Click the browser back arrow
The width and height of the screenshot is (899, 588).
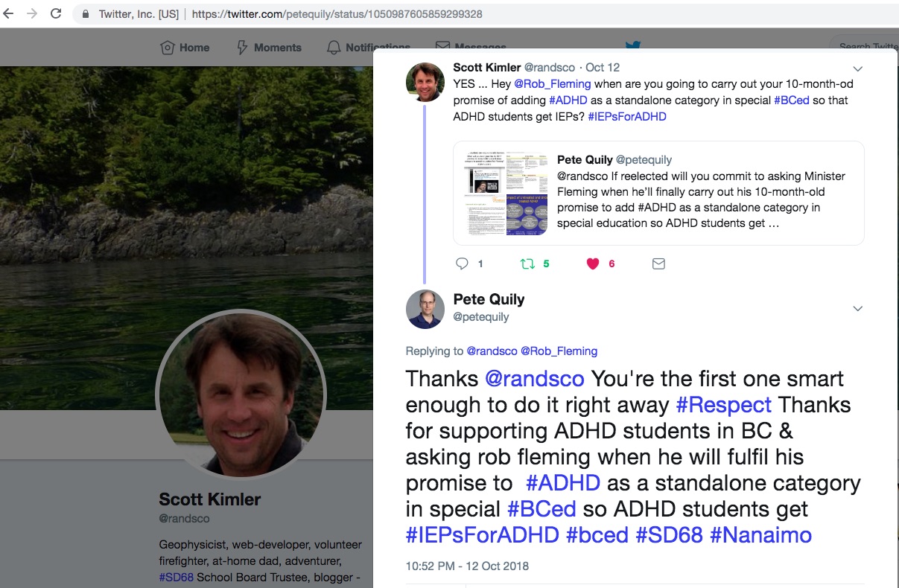click(10, 13)
